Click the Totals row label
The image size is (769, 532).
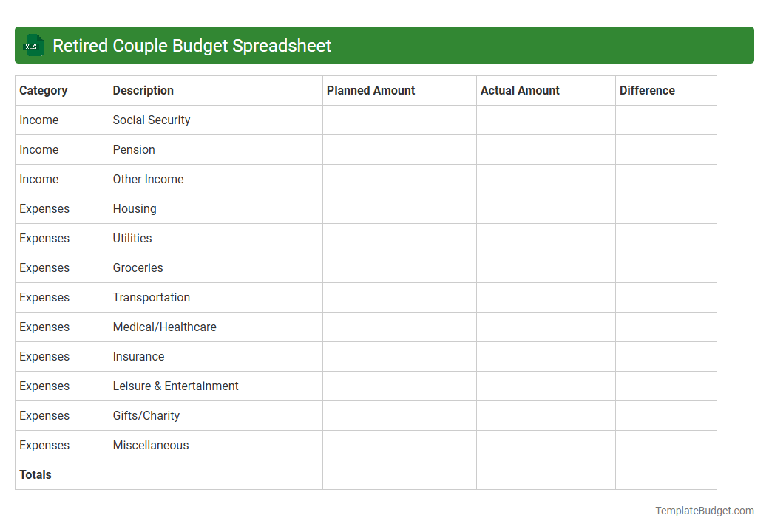click(x=35, y=474)
